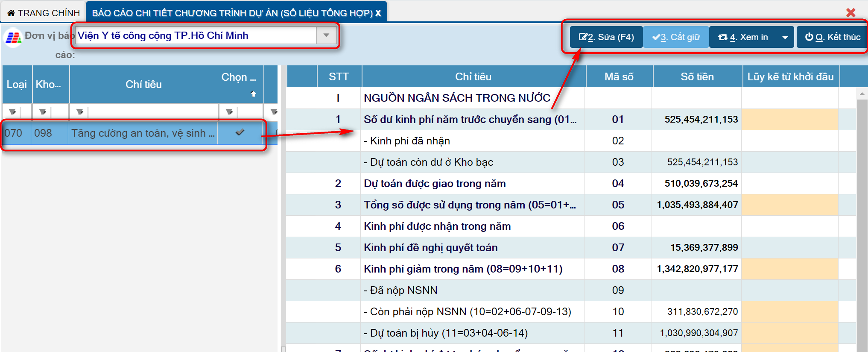Click the orange Lũy kế cell for Mã số 01

coord(790,120)
